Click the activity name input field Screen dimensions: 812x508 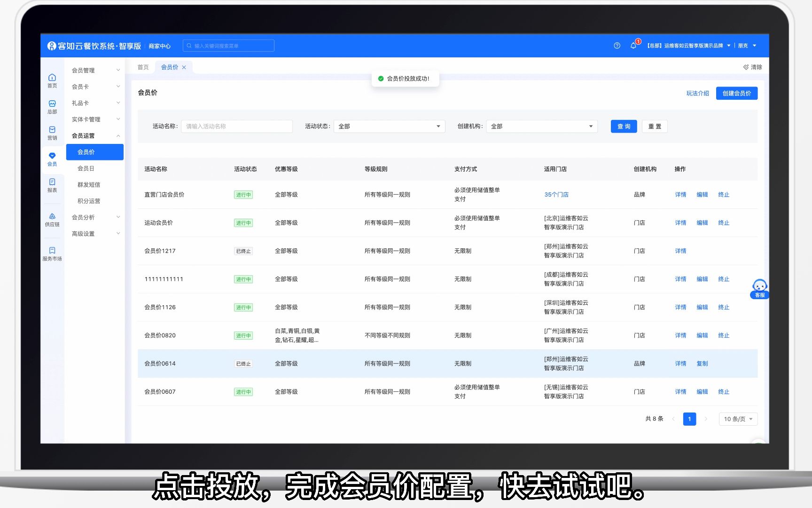(236, 126)
